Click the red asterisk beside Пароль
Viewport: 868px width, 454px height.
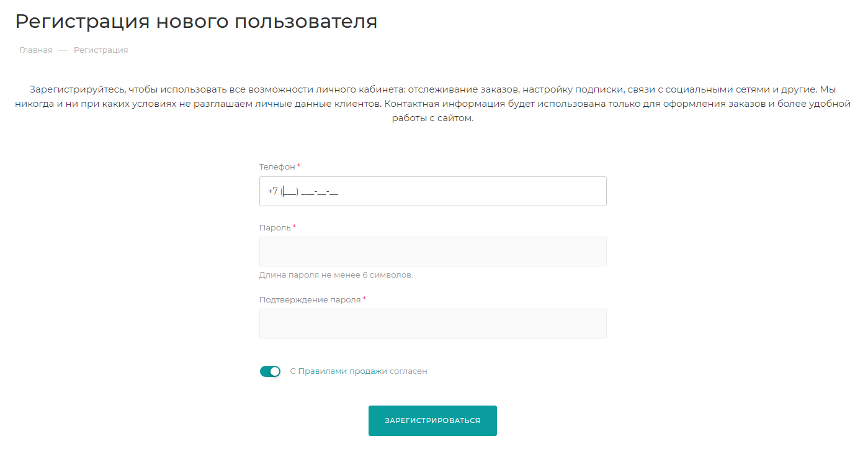pyautogui.click(x=294, y=227)
